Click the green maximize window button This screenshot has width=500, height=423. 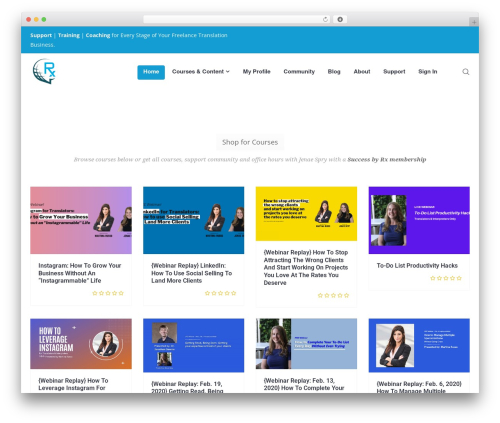tap(44, 19)
